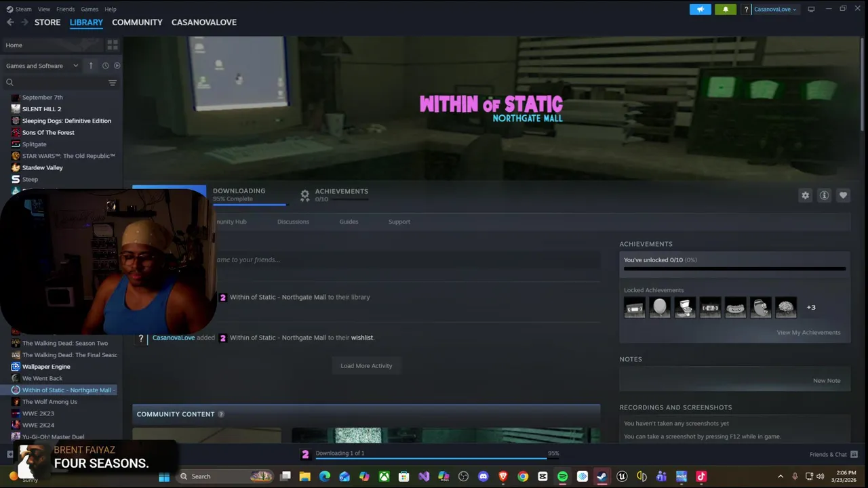Select Sons Of The Forest in library
Image resolution: width=868 pixels, height=488 pixels.
click(x=48, y=133)
